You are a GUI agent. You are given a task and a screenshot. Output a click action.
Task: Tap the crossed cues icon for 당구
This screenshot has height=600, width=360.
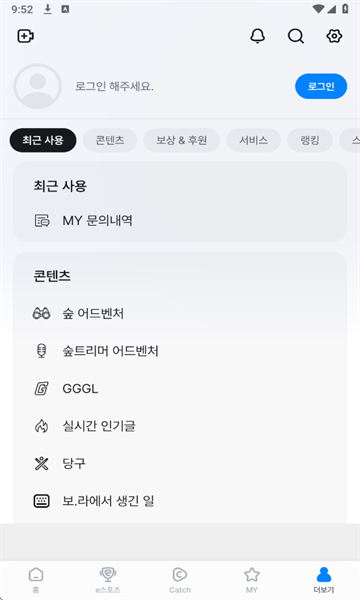(41, 463)
